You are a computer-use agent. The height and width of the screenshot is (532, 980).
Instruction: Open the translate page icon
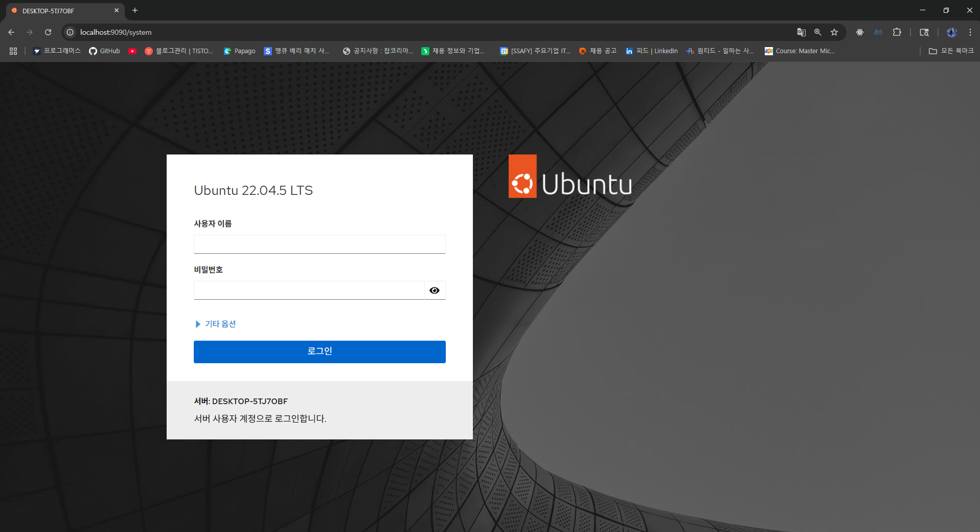point(801,32)
